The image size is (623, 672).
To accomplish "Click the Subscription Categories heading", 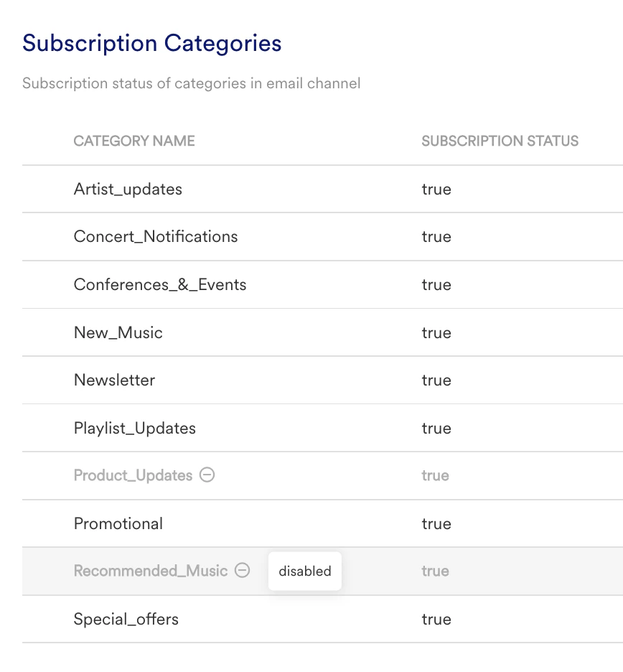I will [x=152, y=43].
